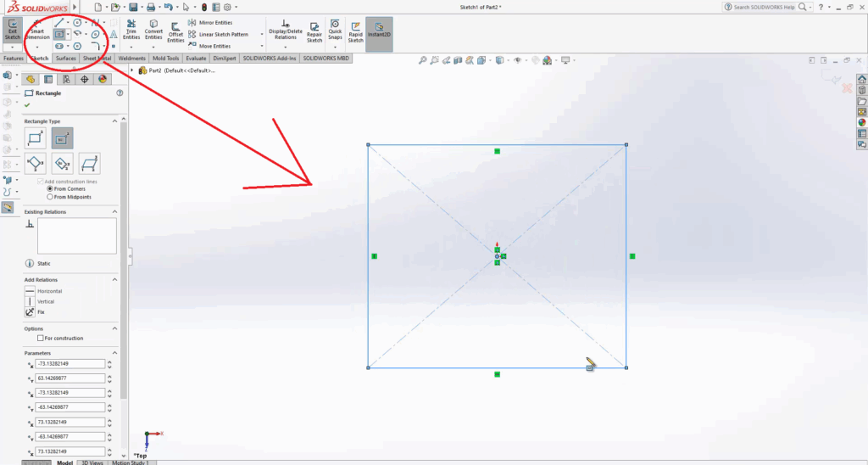The height and width of the screenshot is (465, 868).
Task: Click Move Entities
Action: [x=209, y=46]
